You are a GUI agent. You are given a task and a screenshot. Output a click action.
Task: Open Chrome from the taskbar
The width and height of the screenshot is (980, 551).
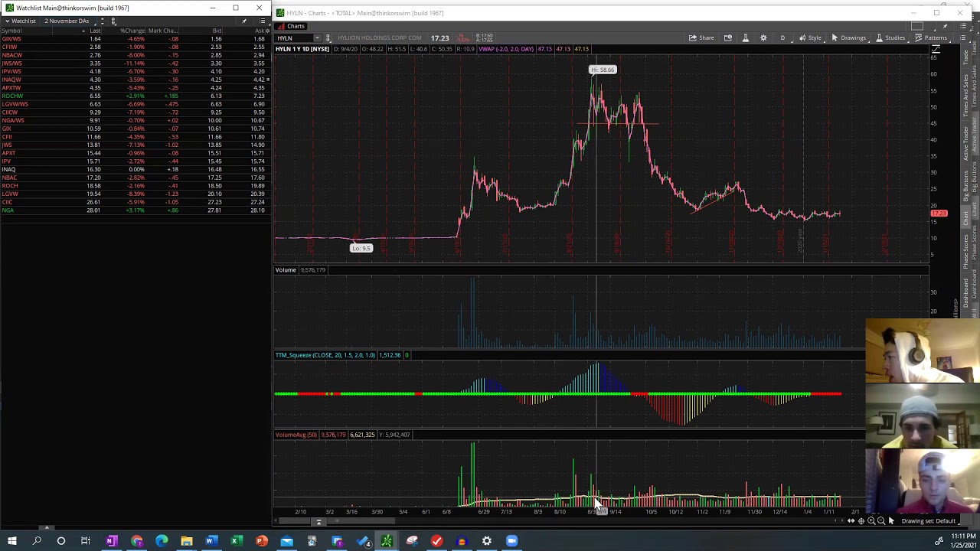pos(136,541)
